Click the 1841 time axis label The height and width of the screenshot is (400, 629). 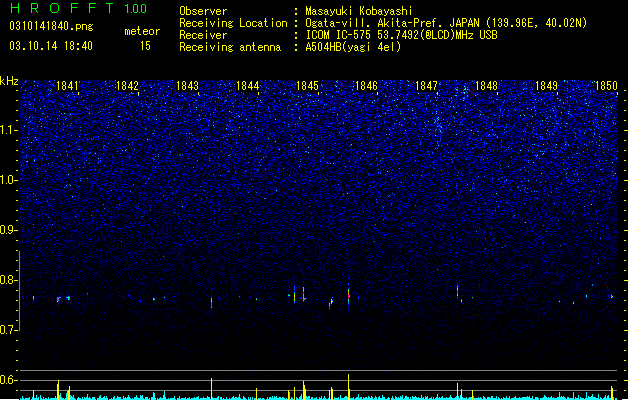point(67,86)
